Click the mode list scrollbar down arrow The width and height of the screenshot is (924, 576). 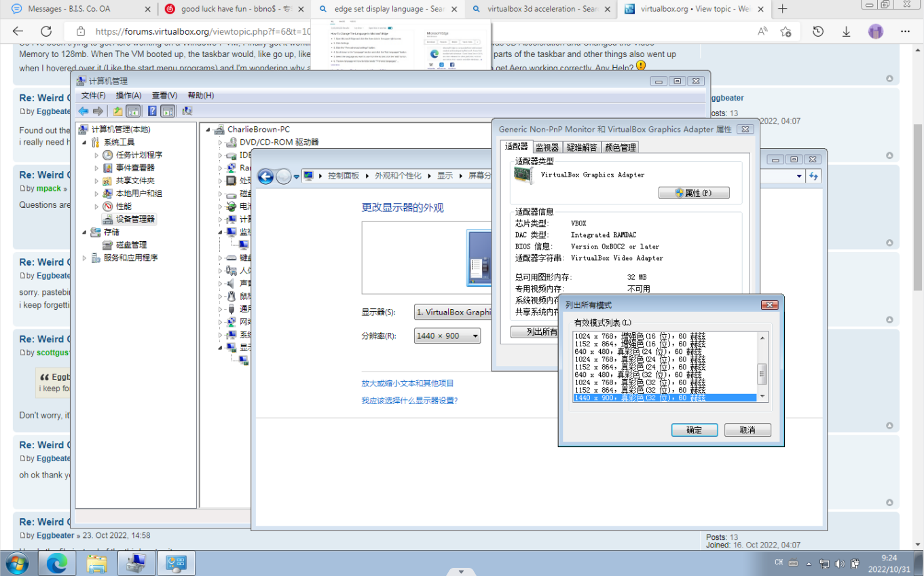[762, 397]
